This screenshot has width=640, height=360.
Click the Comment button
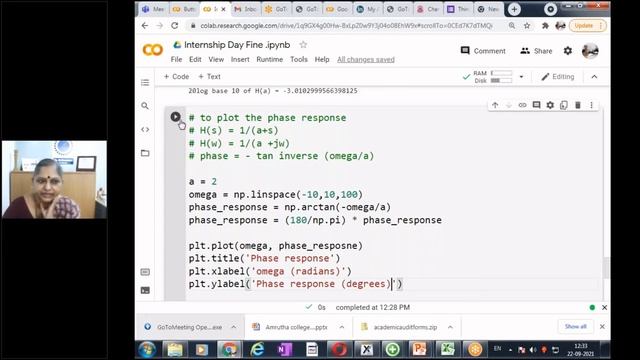pos(483,51)
